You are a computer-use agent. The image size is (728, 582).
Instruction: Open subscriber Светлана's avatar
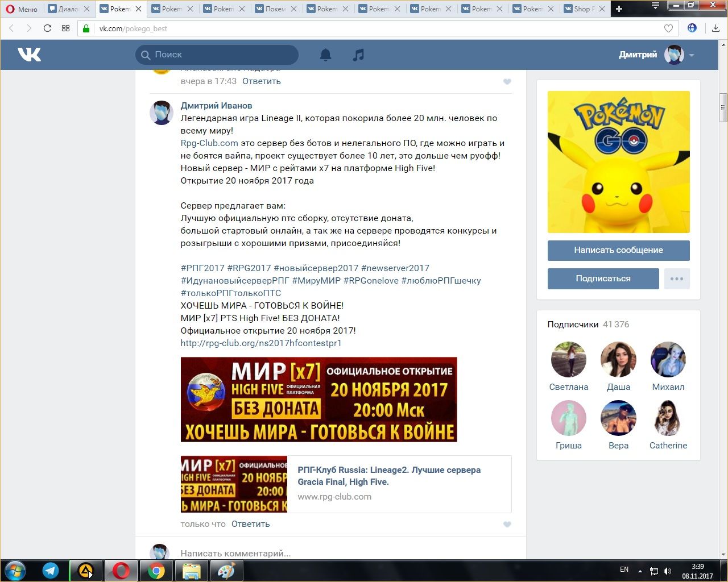569,360
